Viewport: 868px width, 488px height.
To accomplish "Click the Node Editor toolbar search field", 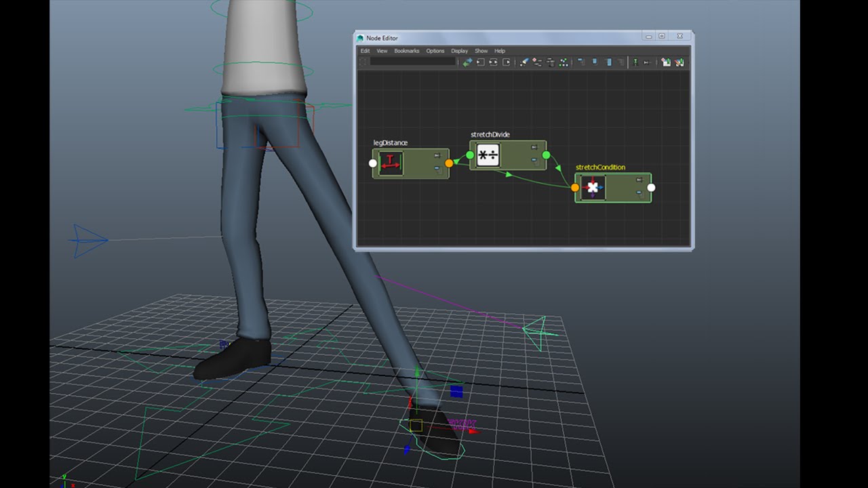I will [x=413, y=62].
